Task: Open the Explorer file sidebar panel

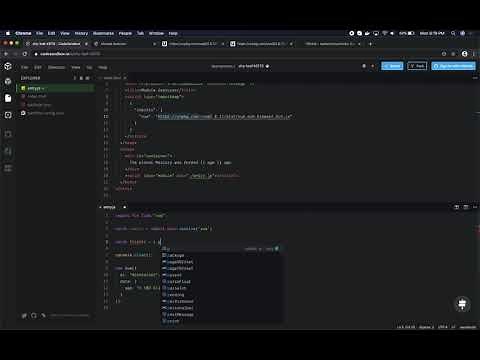Action: (x=8, y=98)
